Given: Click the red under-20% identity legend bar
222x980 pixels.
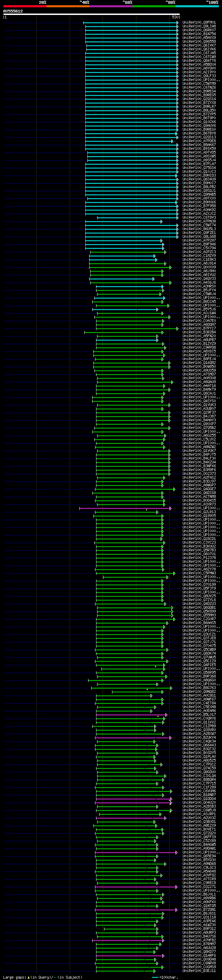Looking at the screenshot, I should click(x=25, y=6).
